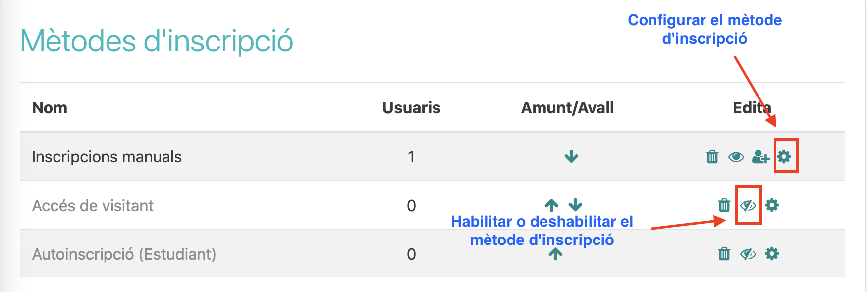Open settings gear for Inscripcions manuals
868x292 pixels.
(x=784, y=157)
